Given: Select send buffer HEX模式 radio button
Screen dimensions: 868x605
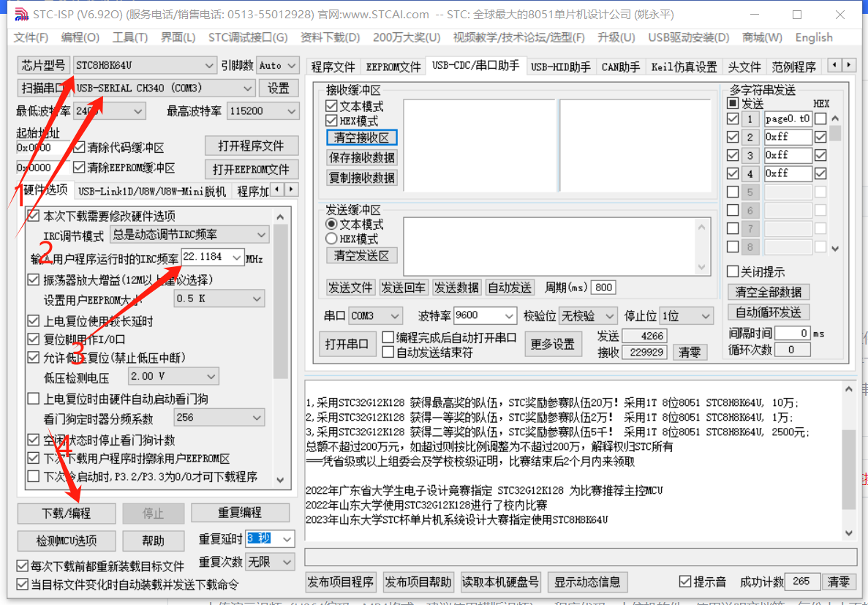Looking at the screenshot, I should 331,238.
